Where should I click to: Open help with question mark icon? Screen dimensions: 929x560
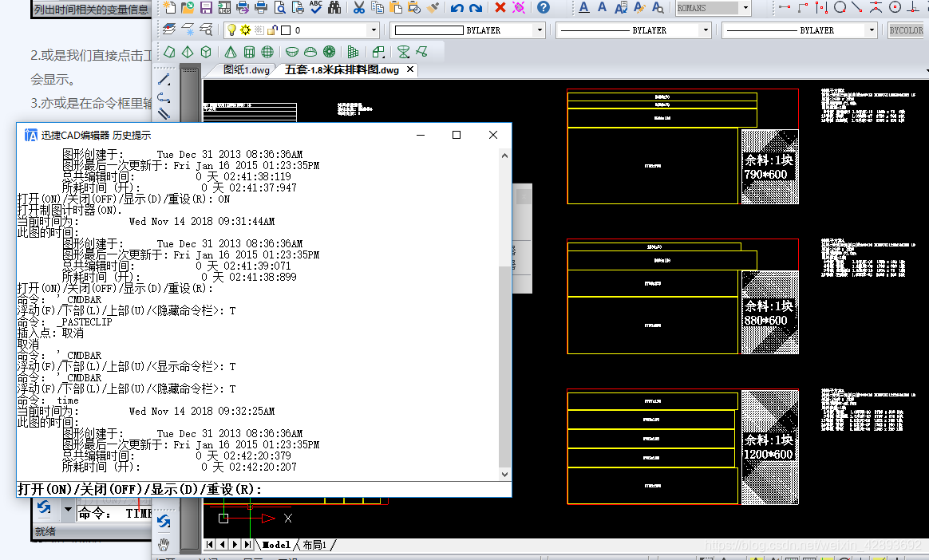point(544,7)
